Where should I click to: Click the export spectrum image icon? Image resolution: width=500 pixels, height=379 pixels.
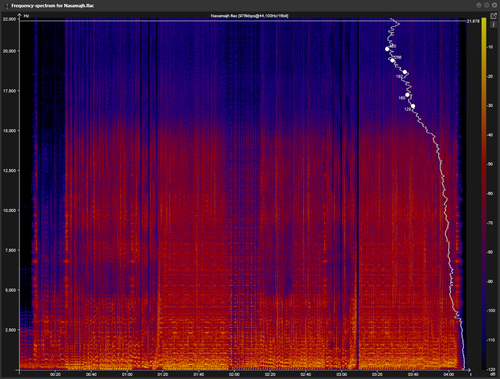coord(493,16)
